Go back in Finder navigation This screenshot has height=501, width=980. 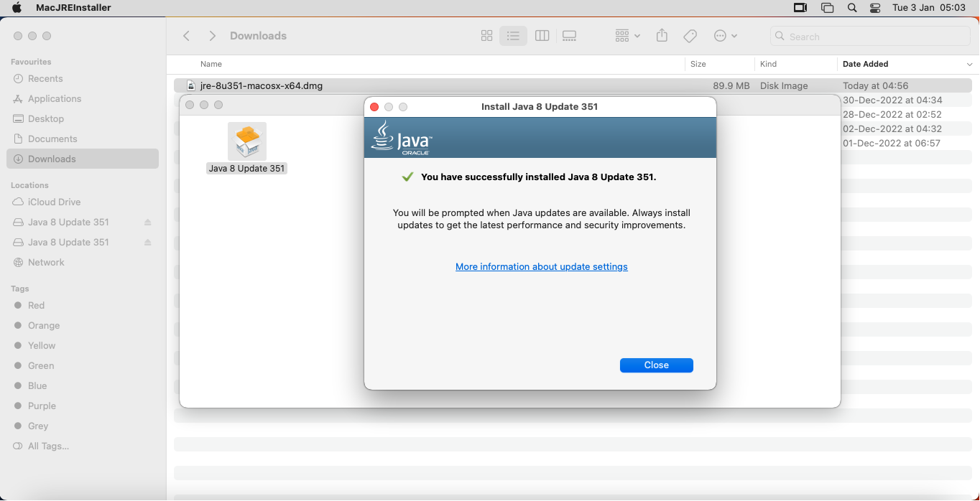[187, 36]
